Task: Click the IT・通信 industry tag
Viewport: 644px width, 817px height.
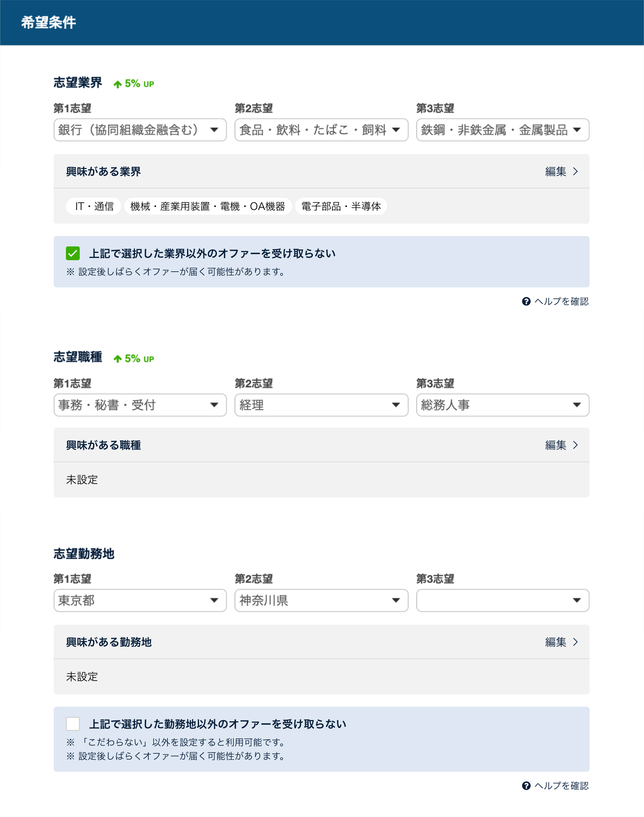Action: coord(94,206)
